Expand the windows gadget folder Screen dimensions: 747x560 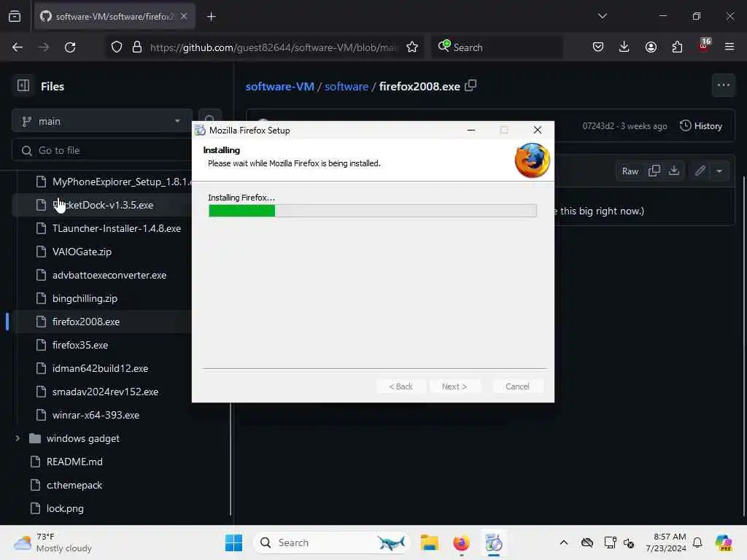click(x=18, y=438)
